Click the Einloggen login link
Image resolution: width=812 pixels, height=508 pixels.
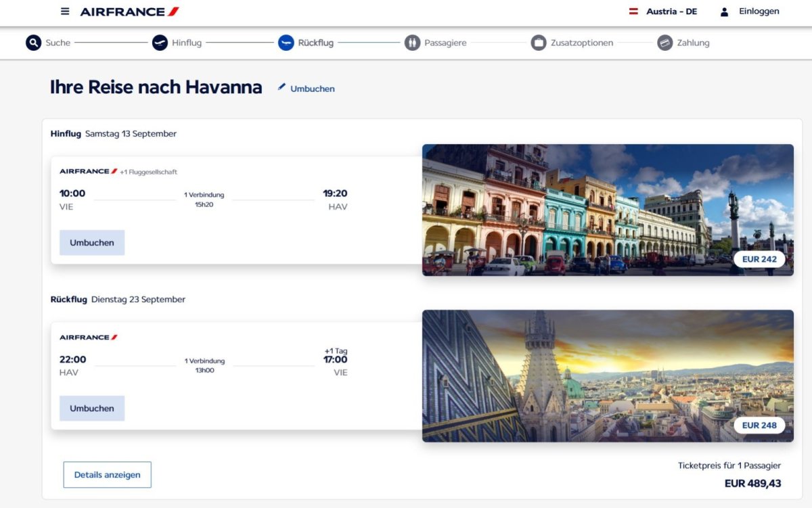pyautogui.click(x=759, y=11)
